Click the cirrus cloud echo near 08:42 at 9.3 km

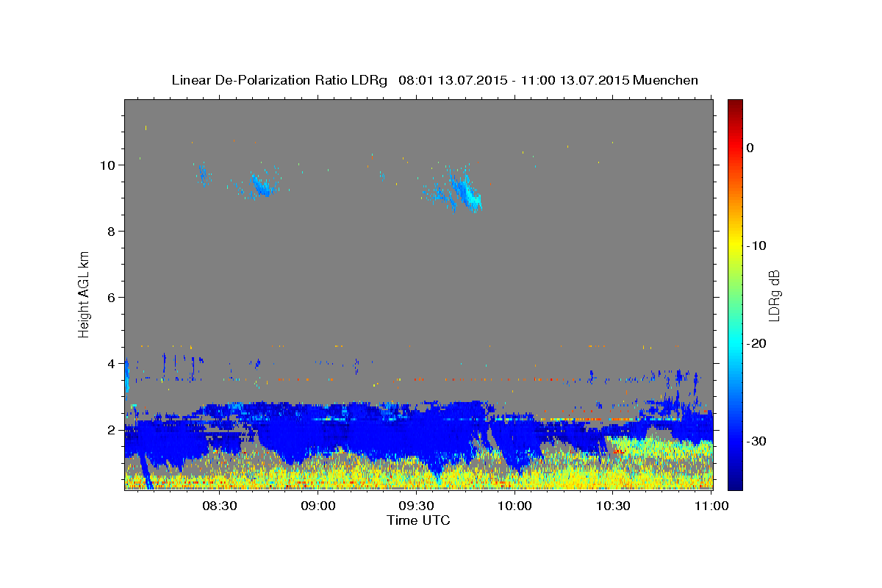click(x=259, y=184)
